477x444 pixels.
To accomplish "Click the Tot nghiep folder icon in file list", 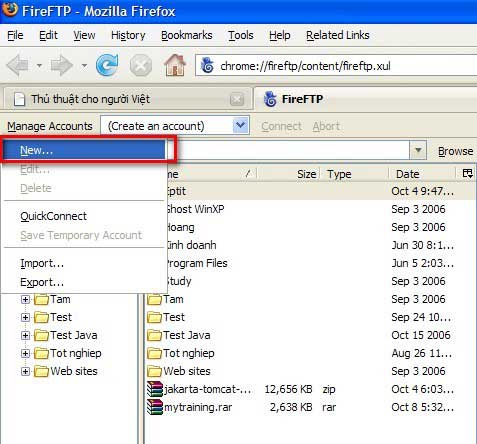I will [x=154, y=353].
